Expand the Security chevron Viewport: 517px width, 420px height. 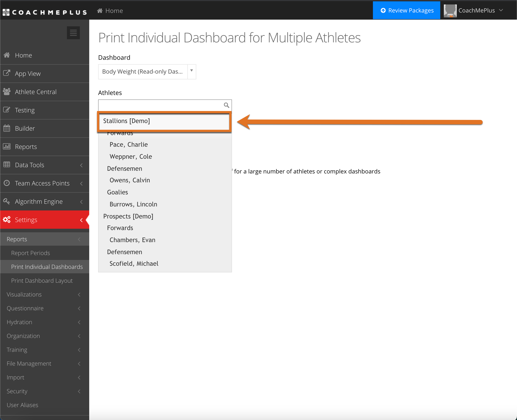pos(79,391)
